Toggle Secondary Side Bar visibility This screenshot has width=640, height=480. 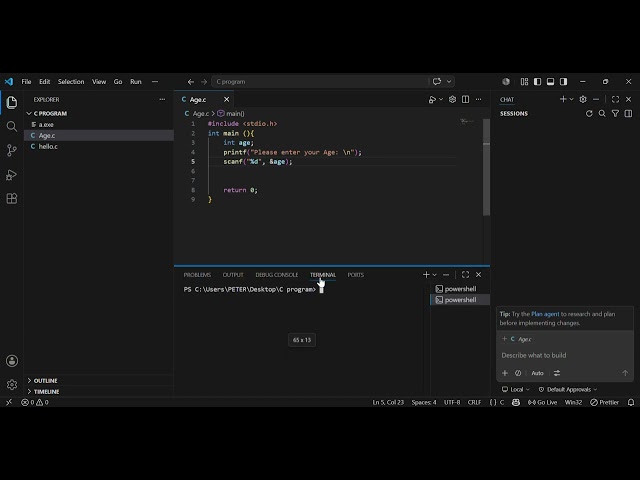coord(564,82)
